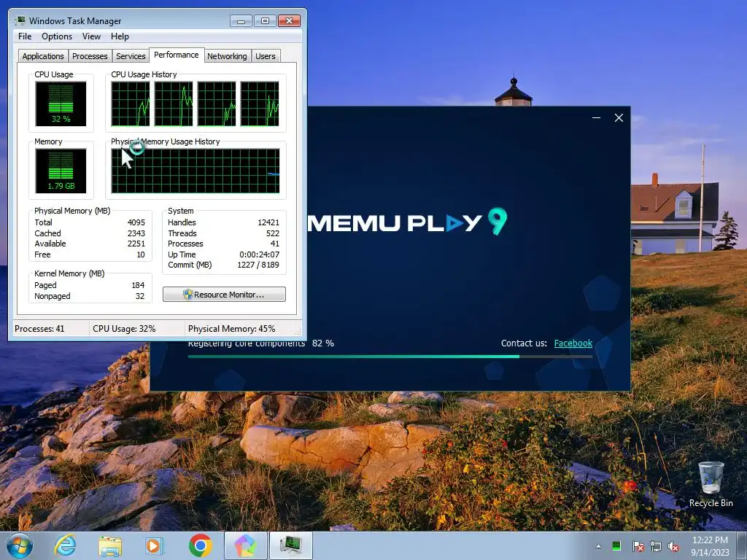
Task: Open the Recycle Bin desktop icon
Action: pos(711,484)
